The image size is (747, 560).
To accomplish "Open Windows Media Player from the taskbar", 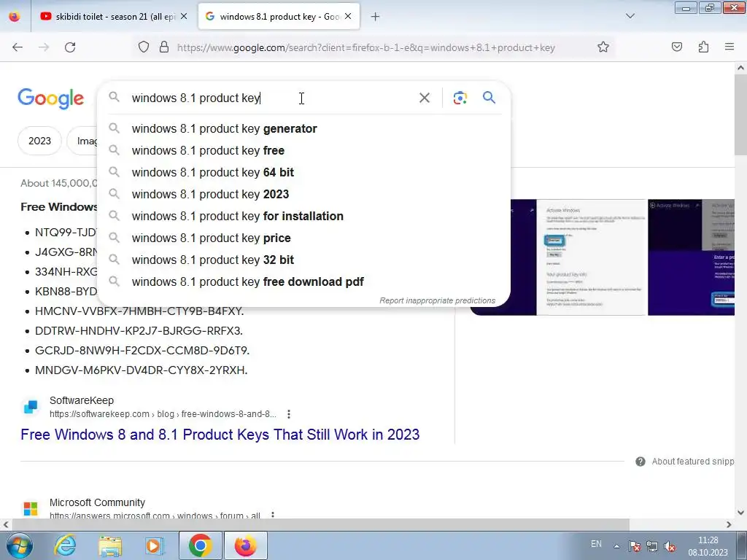I will (154, 545).
